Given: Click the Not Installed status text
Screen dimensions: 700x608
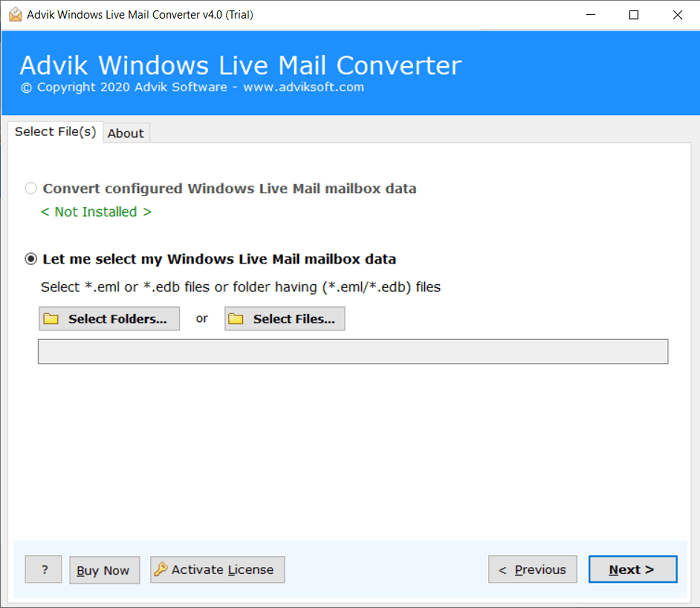Looking at the screenshot, I should (96, 212).
